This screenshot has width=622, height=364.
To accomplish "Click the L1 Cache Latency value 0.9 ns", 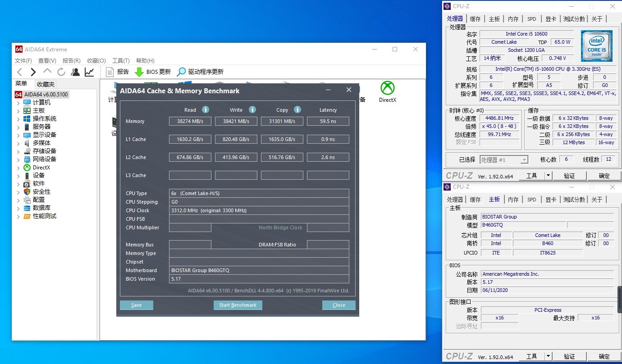I will click(x=328, y=139).
